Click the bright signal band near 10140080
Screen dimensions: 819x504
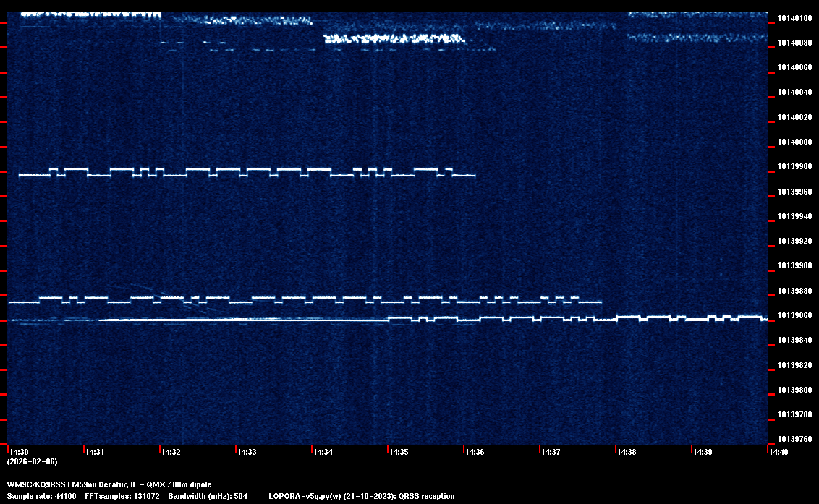point(394,38)
